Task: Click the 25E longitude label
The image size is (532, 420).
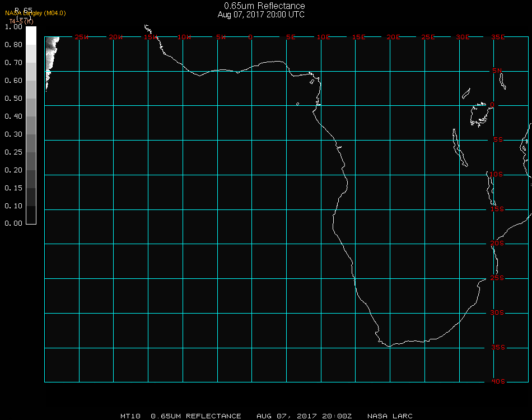Action: point(428,37)
